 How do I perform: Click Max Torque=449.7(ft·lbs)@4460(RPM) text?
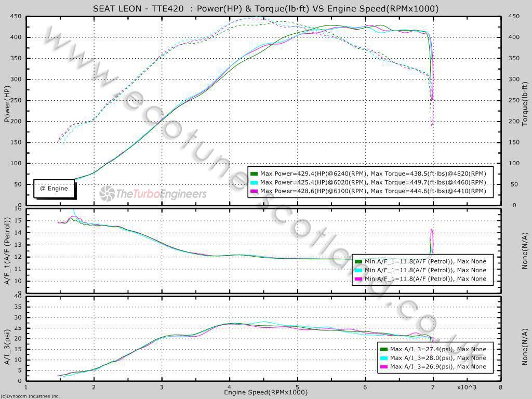(x=428, y=182)
